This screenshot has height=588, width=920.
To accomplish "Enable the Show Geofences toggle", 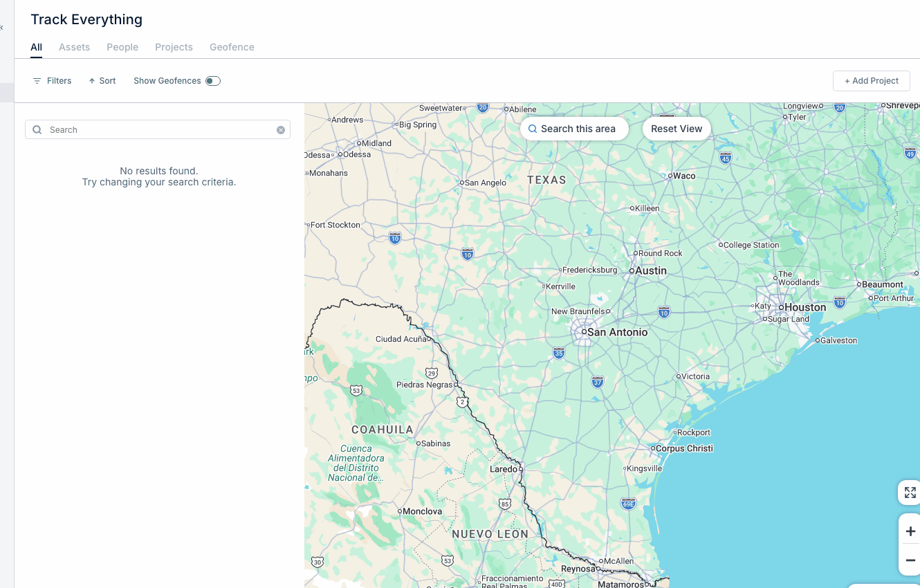I will point(213,80).
